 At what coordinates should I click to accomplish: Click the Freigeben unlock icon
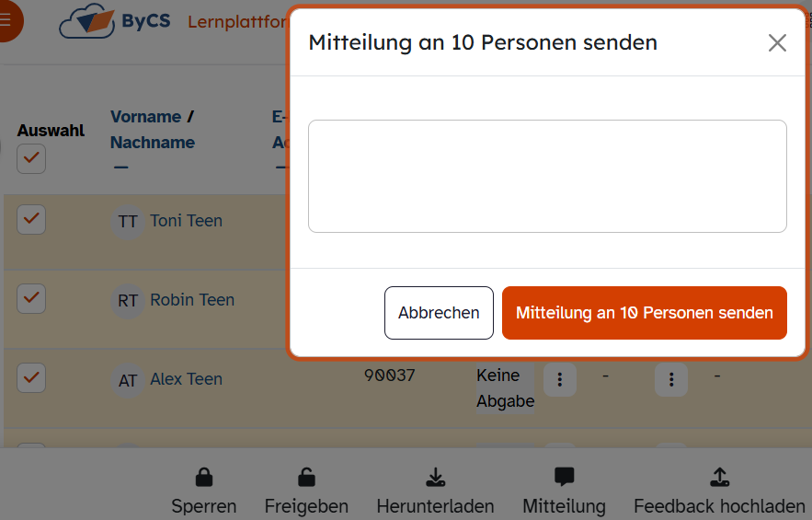coord(306,477)
